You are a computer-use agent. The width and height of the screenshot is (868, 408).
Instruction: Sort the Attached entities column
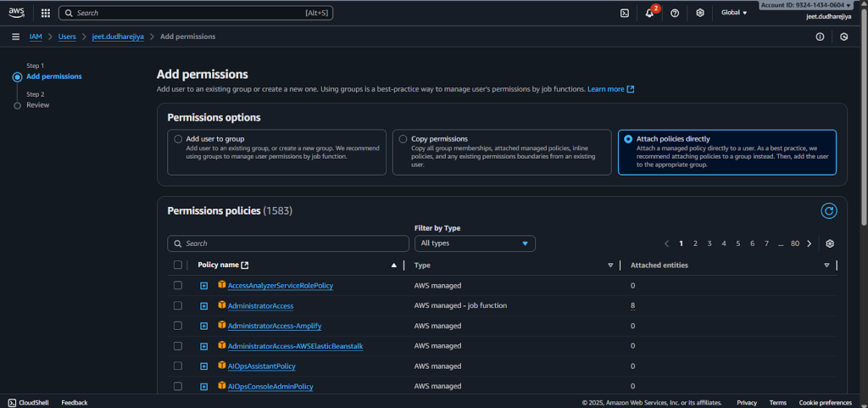coord(826,265)
